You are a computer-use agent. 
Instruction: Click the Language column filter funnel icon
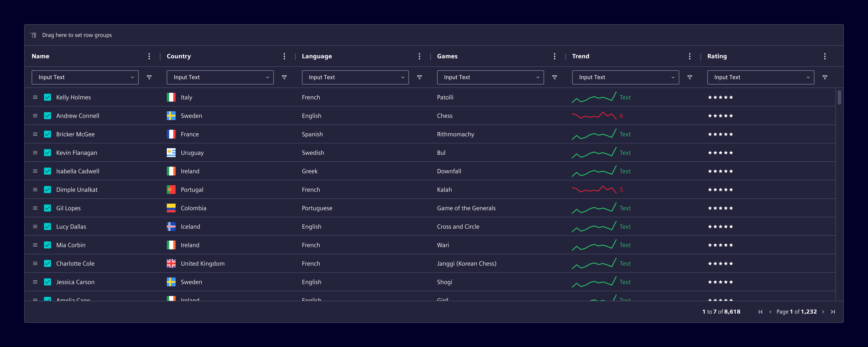click(419, 77)
